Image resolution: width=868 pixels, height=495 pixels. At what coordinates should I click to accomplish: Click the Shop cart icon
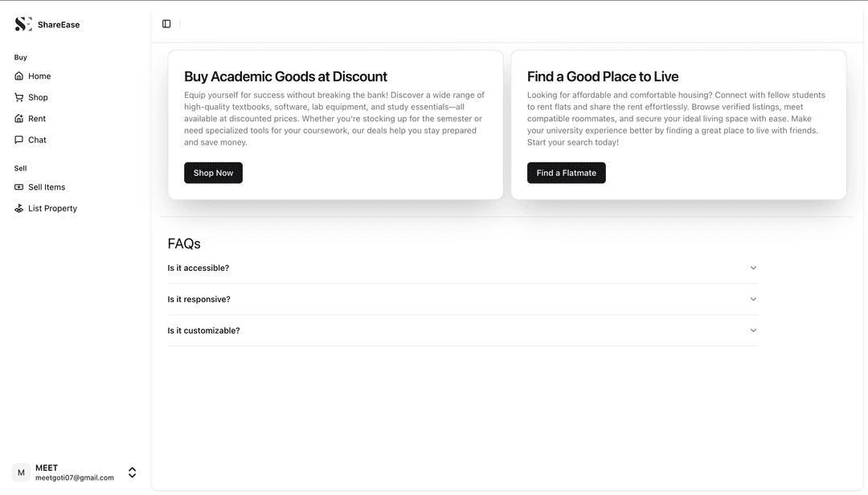19,97
